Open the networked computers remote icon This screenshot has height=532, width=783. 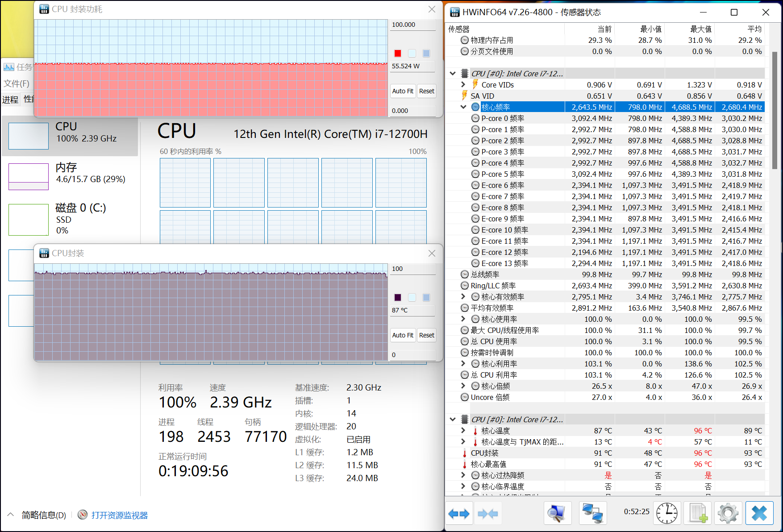click(x=593, y=513)
